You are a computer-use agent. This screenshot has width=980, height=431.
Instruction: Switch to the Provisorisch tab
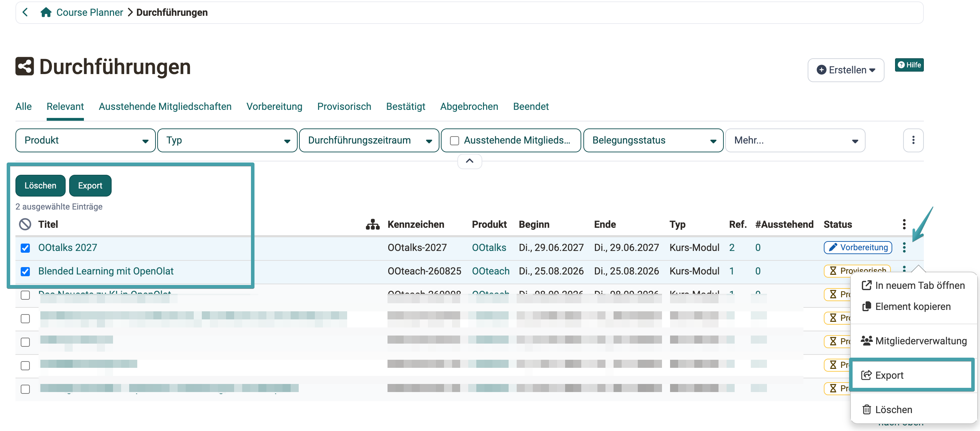pos(344,106)
